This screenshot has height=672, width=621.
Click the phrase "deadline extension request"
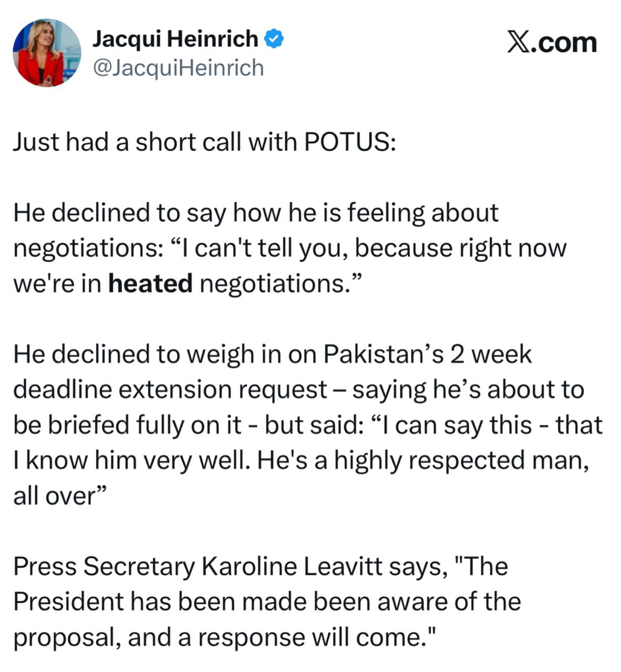(170, 390)
